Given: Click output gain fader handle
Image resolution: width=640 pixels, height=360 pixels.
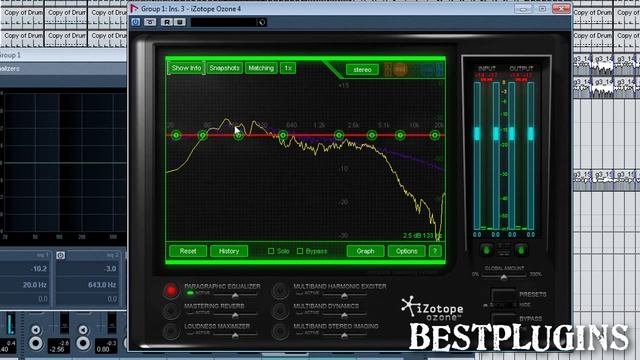Looking at the screenshot, I should click(x=512, y=133).
